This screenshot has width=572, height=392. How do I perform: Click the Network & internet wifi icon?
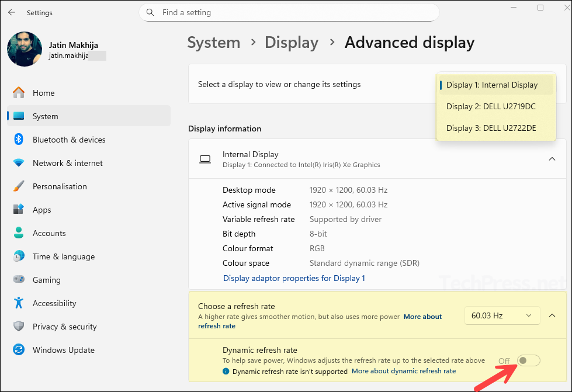[x=19, y=163]
